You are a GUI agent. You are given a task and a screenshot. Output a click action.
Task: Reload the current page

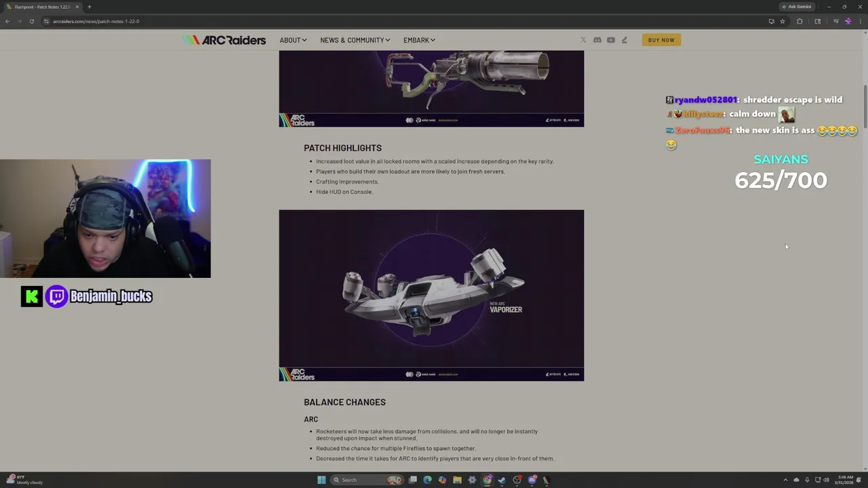[31, 21]
